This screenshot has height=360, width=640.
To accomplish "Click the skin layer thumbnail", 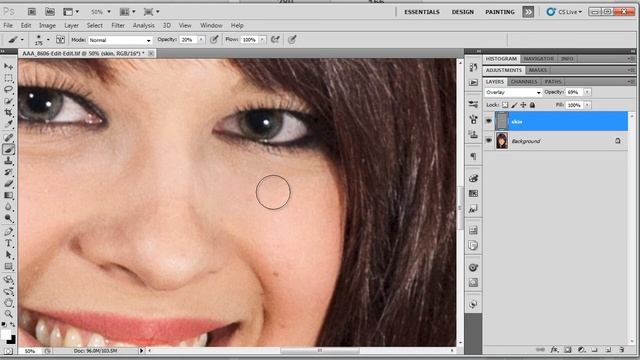I will coord(502,121).
